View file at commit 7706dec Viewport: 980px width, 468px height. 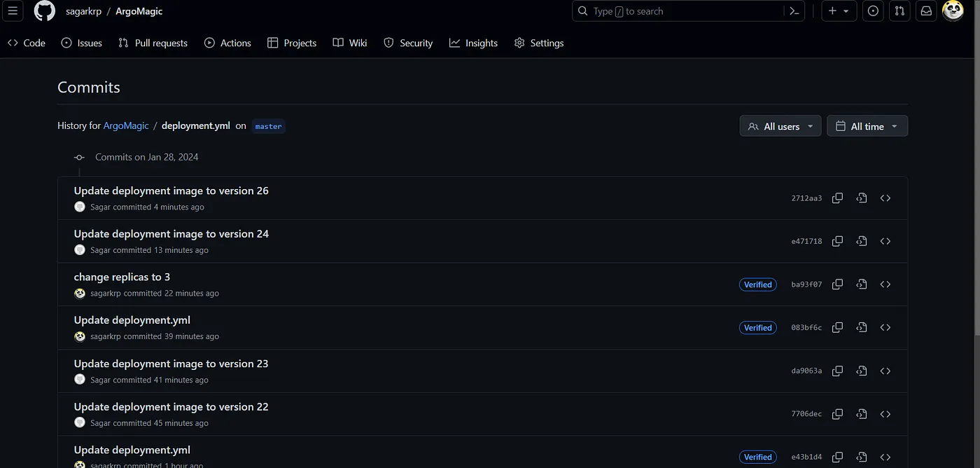862,414
